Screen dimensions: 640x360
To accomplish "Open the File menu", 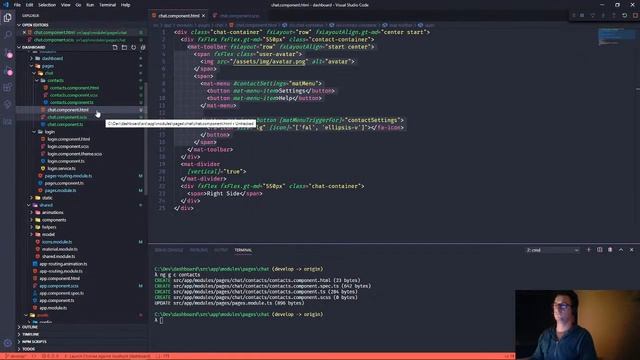I will click(x=17, y=5).
